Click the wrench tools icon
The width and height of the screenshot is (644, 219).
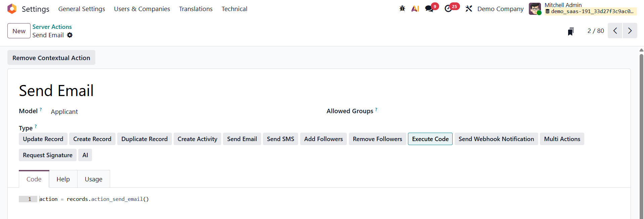(x=469, y=9)
